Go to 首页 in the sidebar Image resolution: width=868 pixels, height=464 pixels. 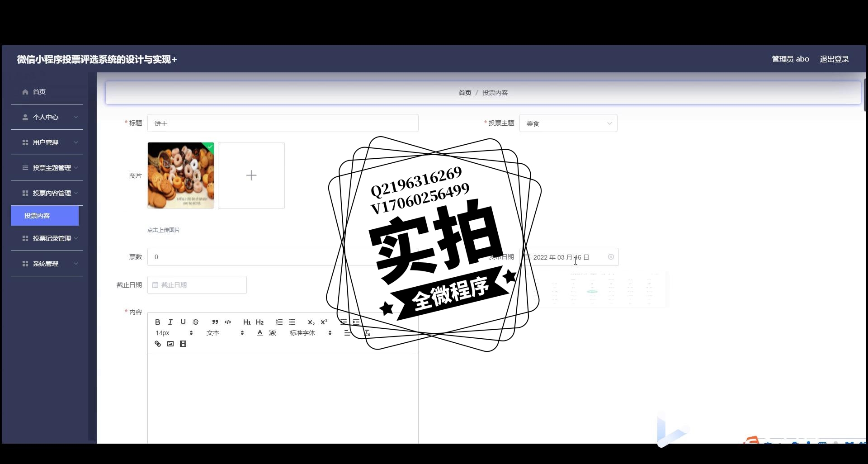[47, 92]
